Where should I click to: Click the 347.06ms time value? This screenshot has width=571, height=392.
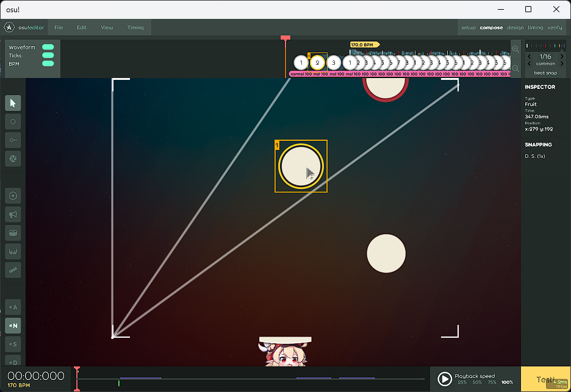pyautogui.click(x=537, y=116)
